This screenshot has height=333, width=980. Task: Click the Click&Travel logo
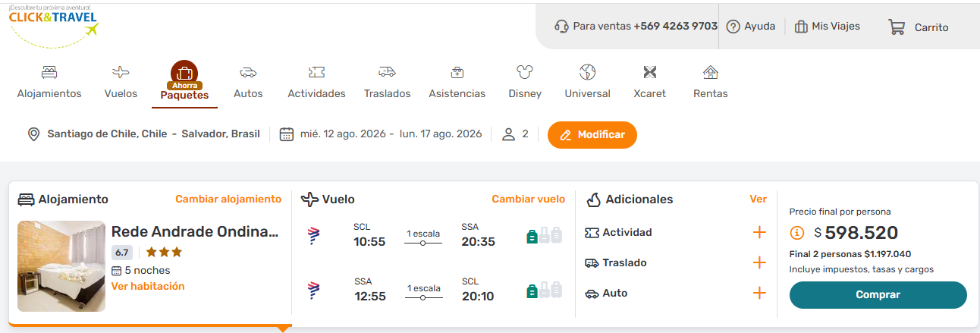pos(54,24)
